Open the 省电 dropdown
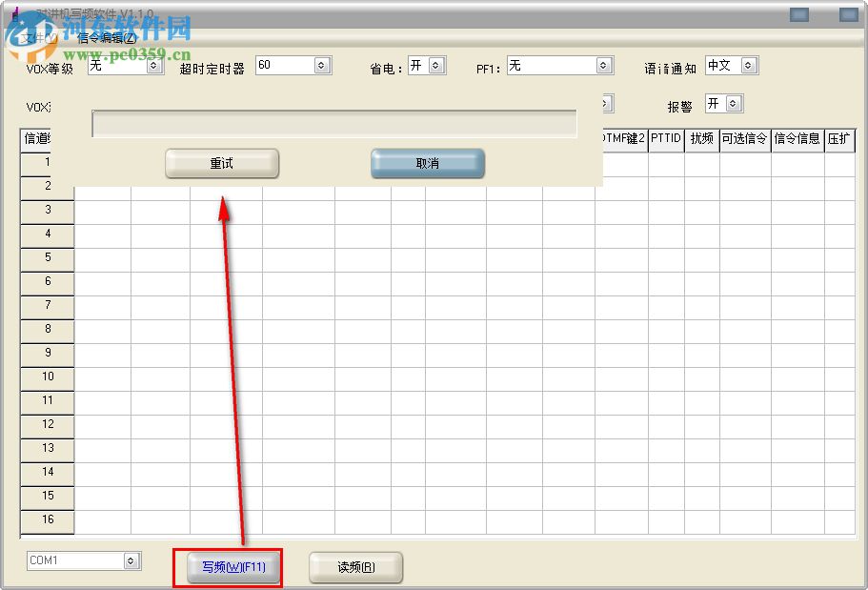 [x=436, y=66]
